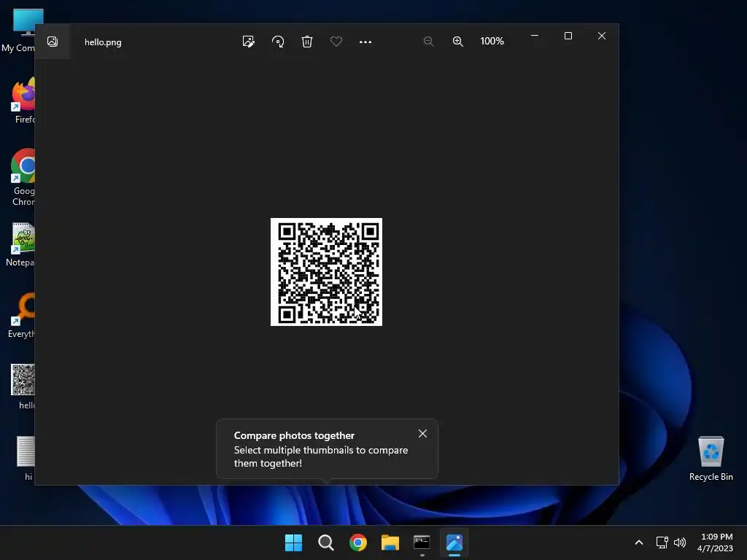The width and height of the screenshot is (747, 560).
Task: Click the Photos app taskbar icon
Action: (x=454, y=542)
